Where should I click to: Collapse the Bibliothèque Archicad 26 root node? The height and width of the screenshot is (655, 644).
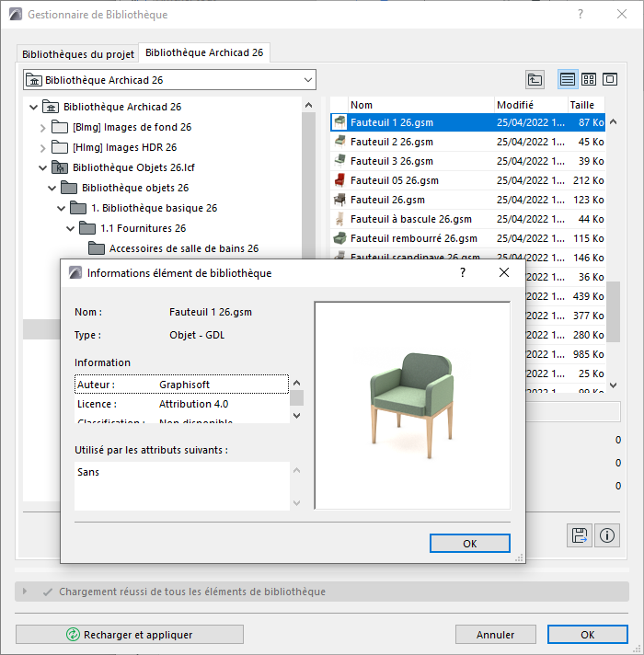tap(34, 107)
